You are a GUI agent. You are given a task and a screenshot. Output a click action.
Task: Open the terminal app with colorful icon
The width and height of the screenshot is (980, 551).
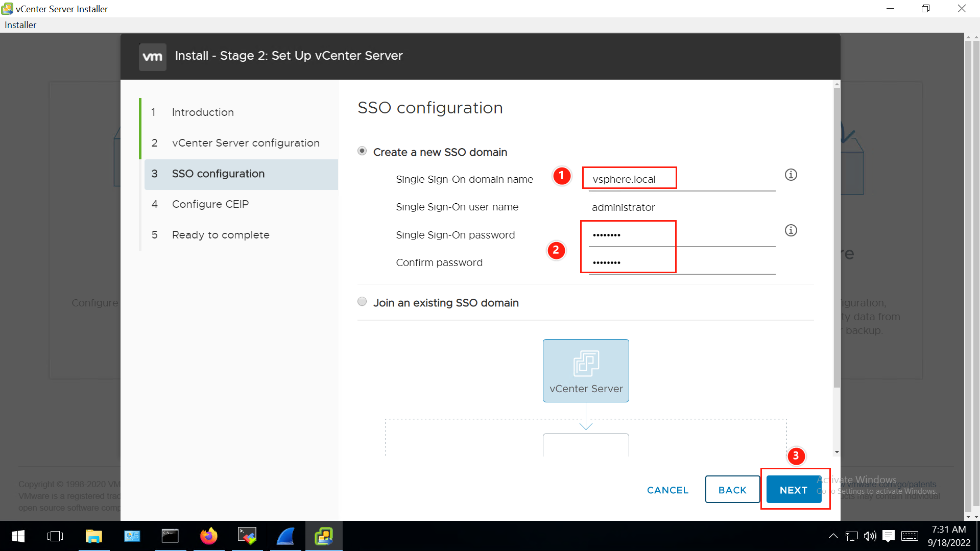point(247,536)
